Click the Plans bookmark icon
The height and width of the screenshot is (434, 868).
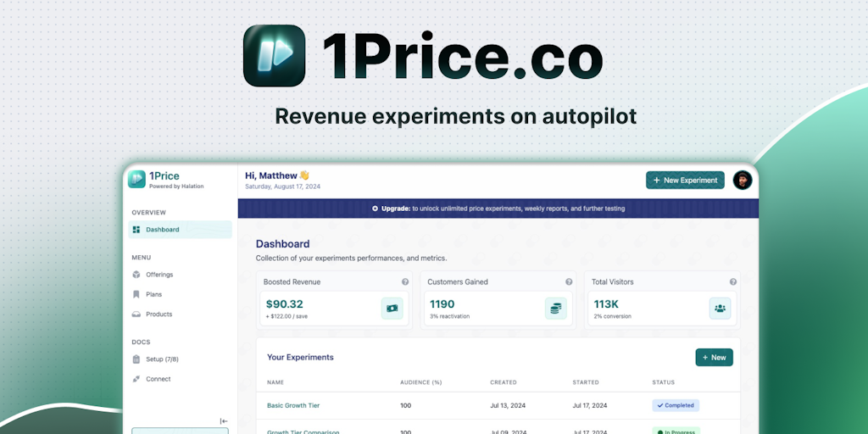[136, 294]
